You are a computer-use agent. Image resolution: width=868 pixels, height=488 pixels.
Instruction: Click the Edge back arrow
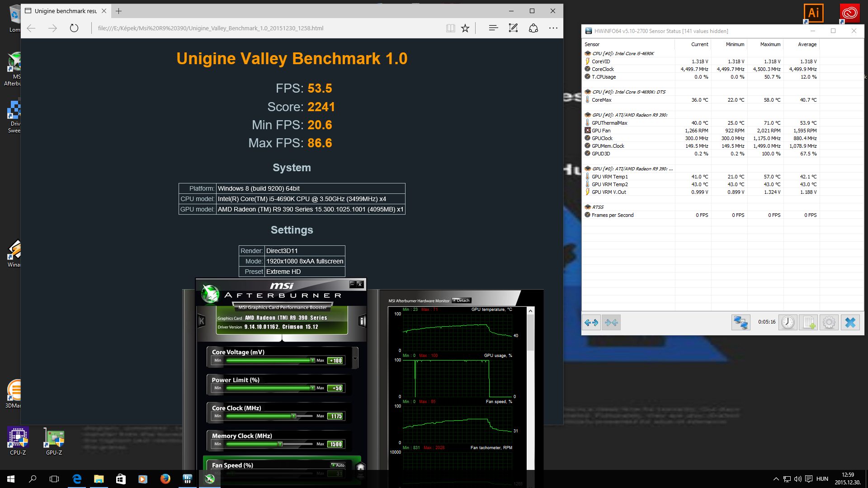tap(31, 28)
